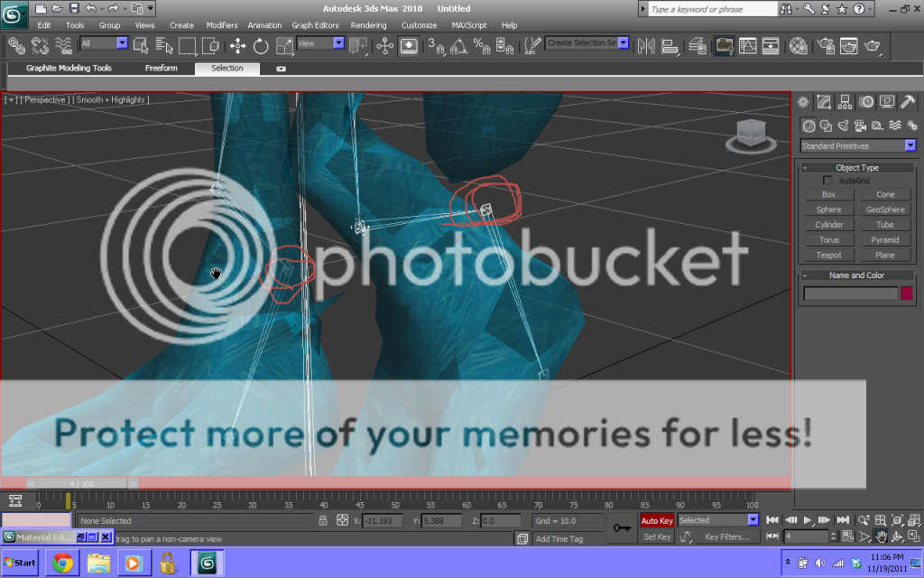The width and height of the screenshot is (924, 578).
Task: Click the GeoSphere button
Action: [885, 210]
